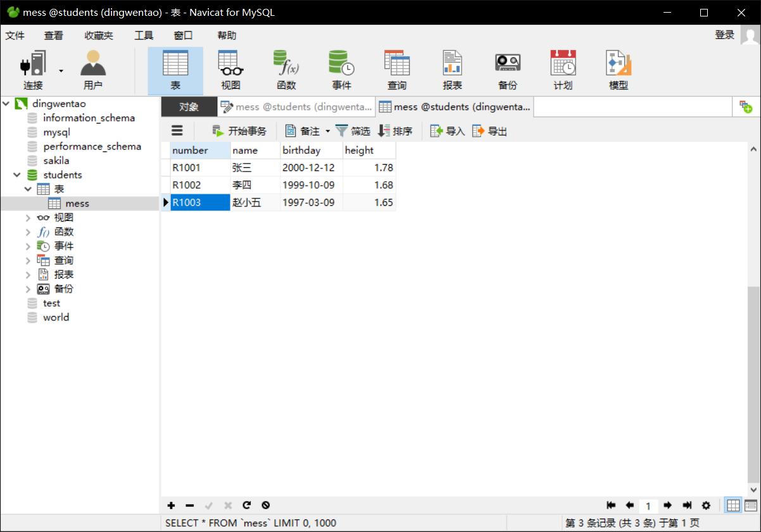Select the world database
761x532 pixels.
coord(56,317)
